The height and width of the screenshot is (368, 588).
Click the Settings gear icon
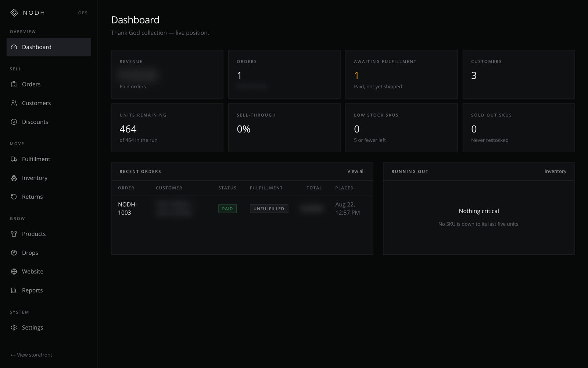pyautogui.click(x=14, y=328)
